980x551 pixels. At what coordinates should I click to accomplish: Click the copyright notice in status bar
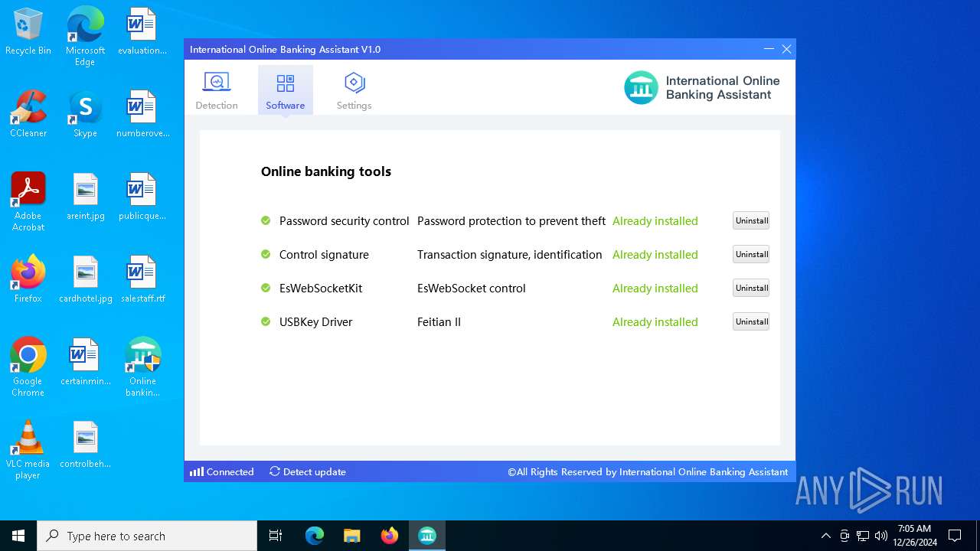coord(648,471)
